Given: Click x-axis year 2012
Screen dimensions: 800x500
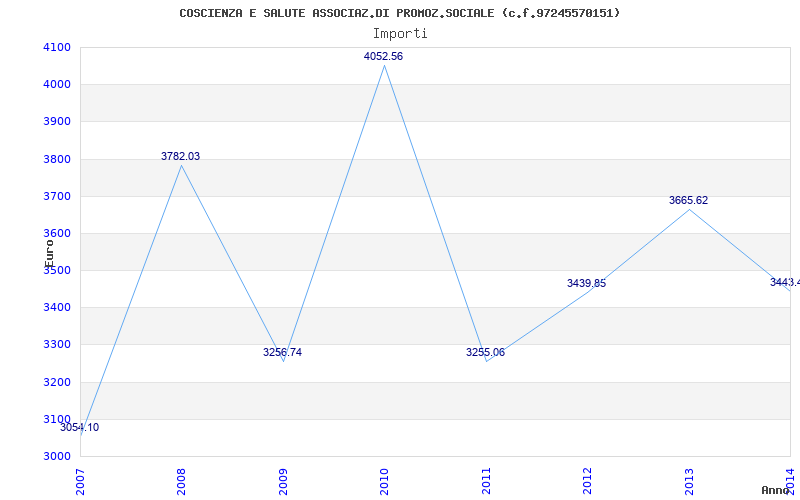Looking at the screenshot, I should click(587, 481).
